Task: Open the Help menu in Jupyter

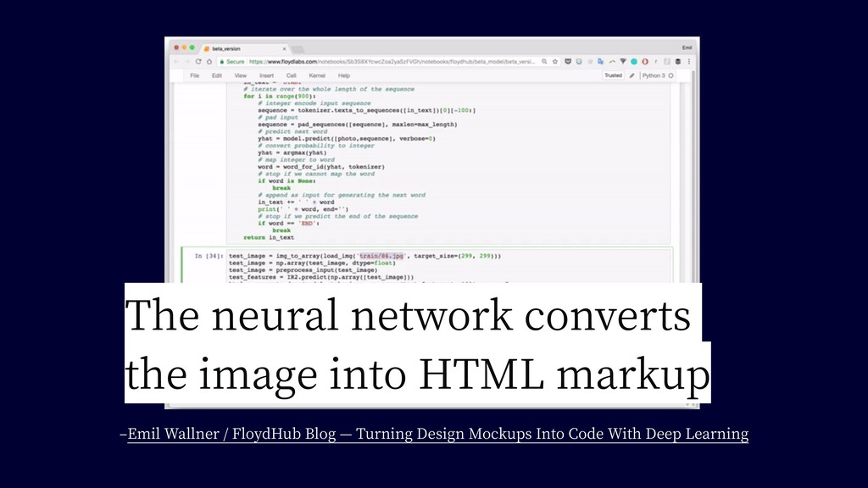Action: click(344, 75)
